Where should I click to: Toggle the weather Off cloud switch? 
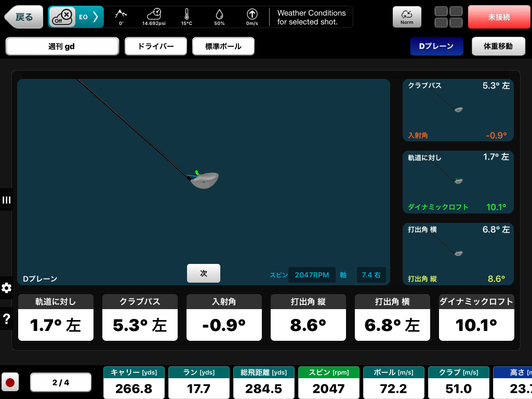pos(62,17)
